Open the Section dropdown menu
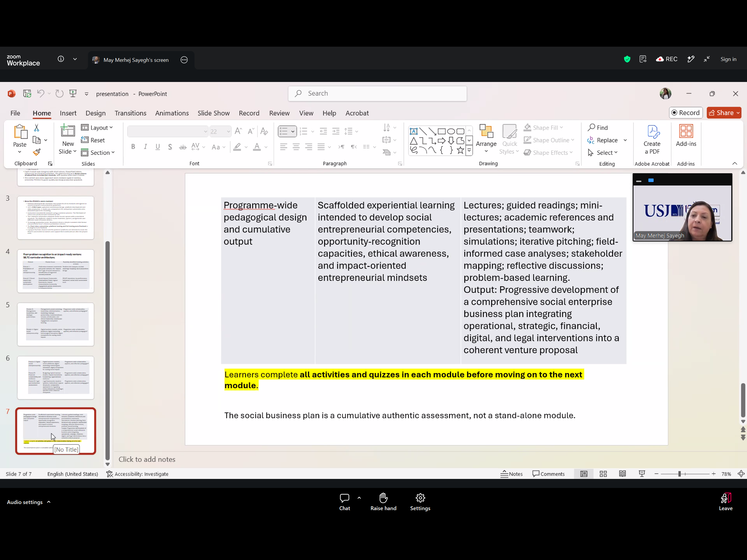The width and height of the screenshot is (747, 560). click(x=98, y=153)
